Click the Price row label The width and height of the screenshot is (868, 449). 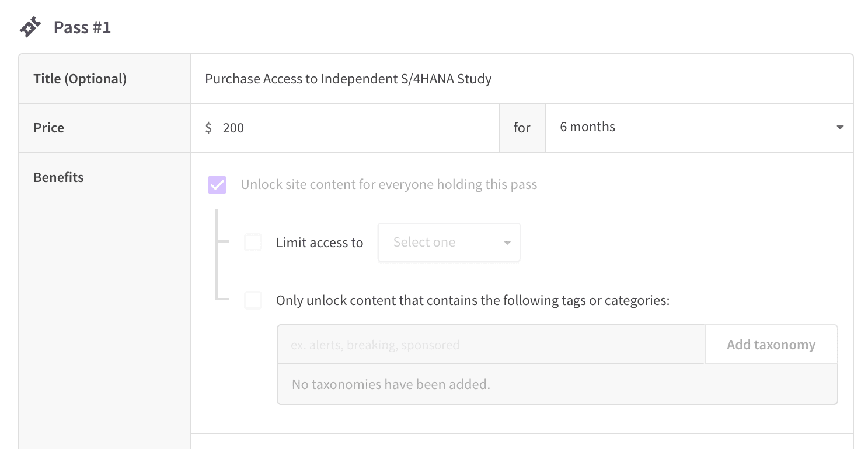click(x=49, y=128)
